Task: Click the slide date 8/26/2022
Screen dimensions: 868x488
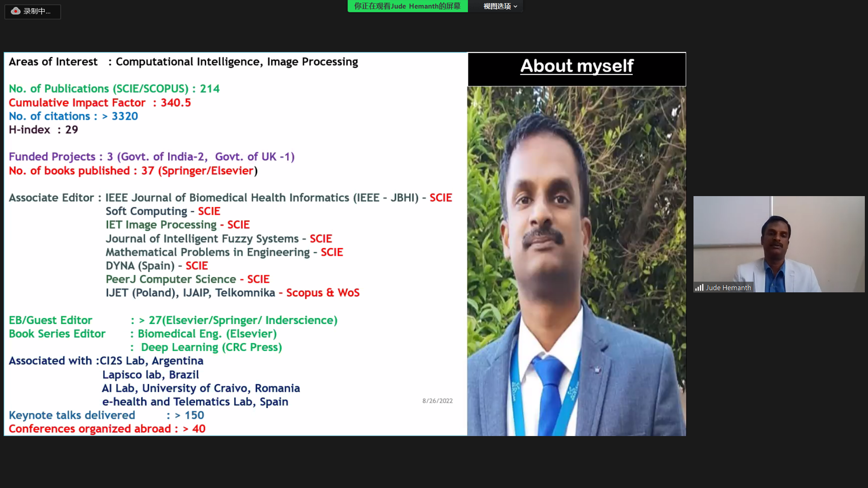Action: pyautogui.click(x=437, y=401)
